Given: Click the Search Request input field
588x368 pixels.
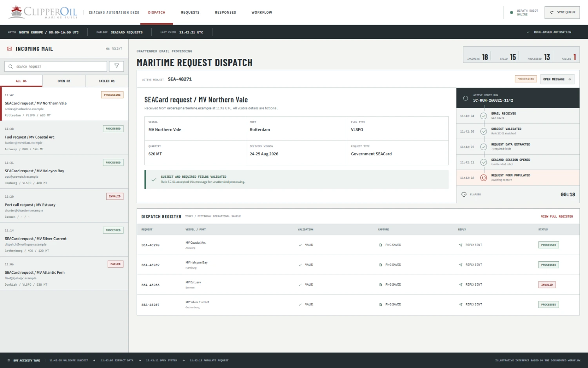Looking at the screenshot, I should [56, 66].
